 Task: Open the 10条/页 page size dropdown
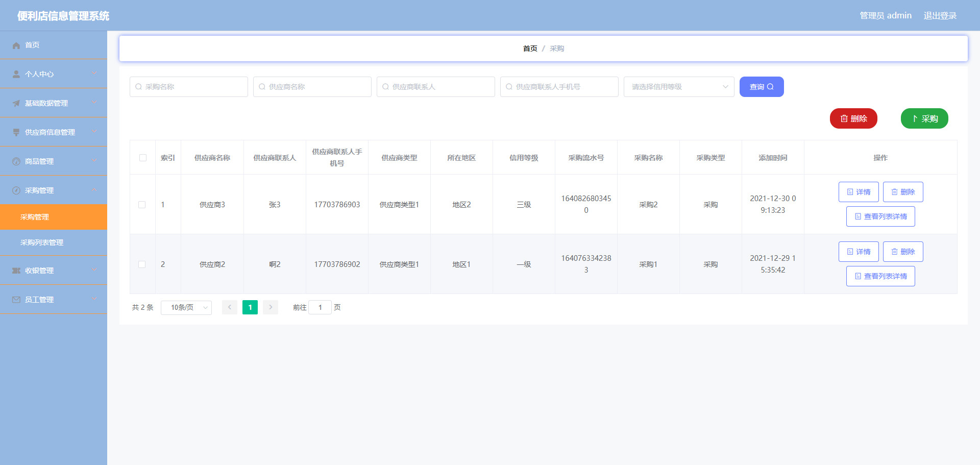click(186, 307)
